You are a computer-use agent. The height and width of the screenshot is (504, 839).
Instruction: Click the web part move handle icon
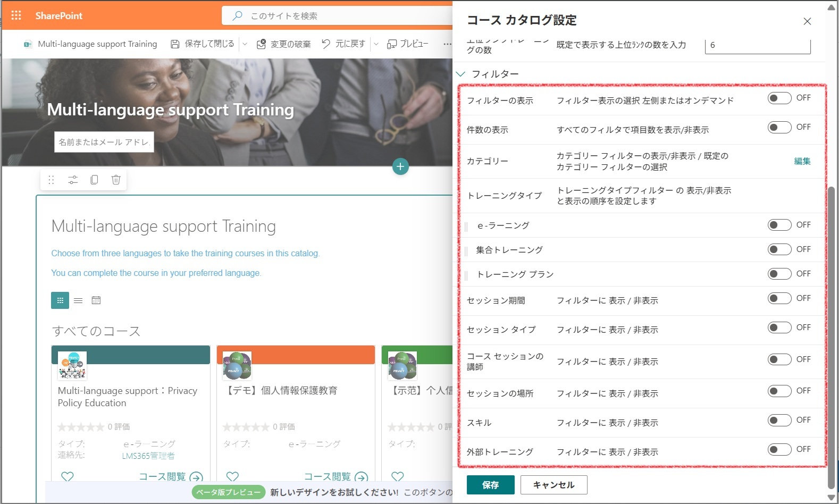tap(51, 180)
